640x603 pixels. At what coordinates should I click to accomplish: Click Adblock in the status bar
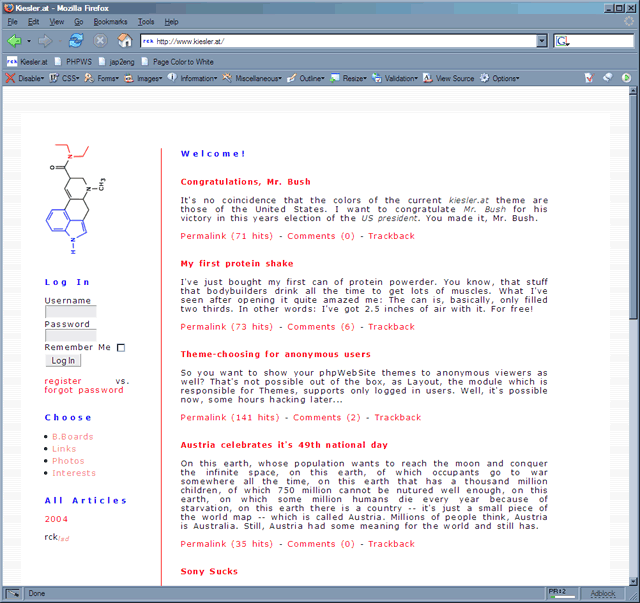pos(603,593)
